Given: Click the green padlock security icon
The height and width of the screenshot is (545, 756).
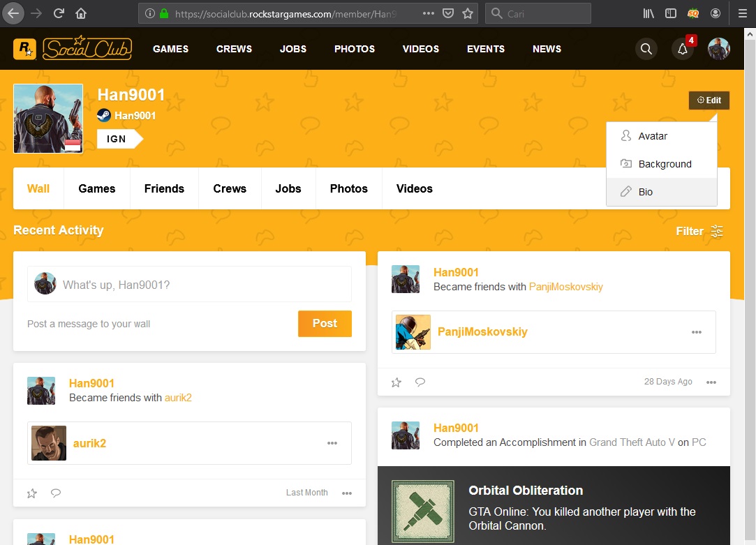Looking at the screenshot, I should (x=164, y=13).
